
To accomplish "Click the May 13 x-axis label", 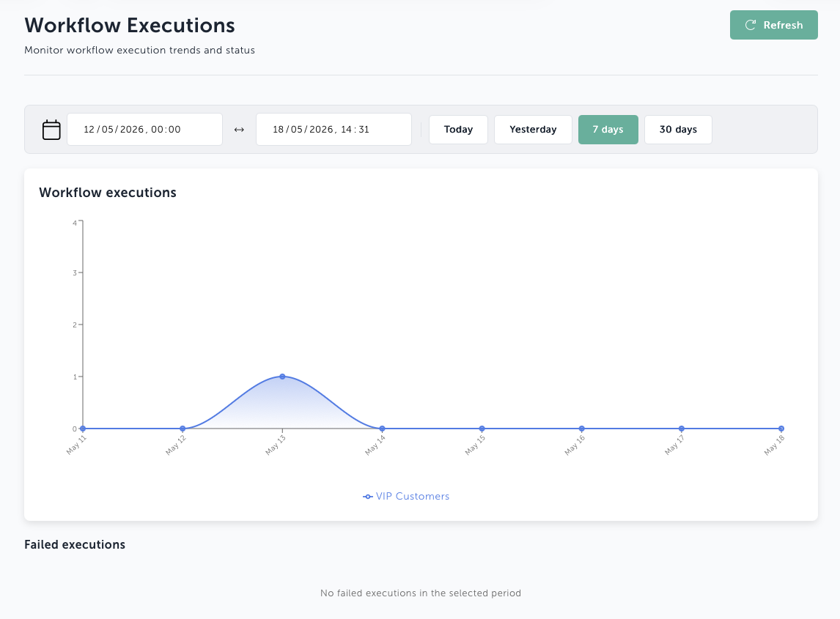I will 276,445.
